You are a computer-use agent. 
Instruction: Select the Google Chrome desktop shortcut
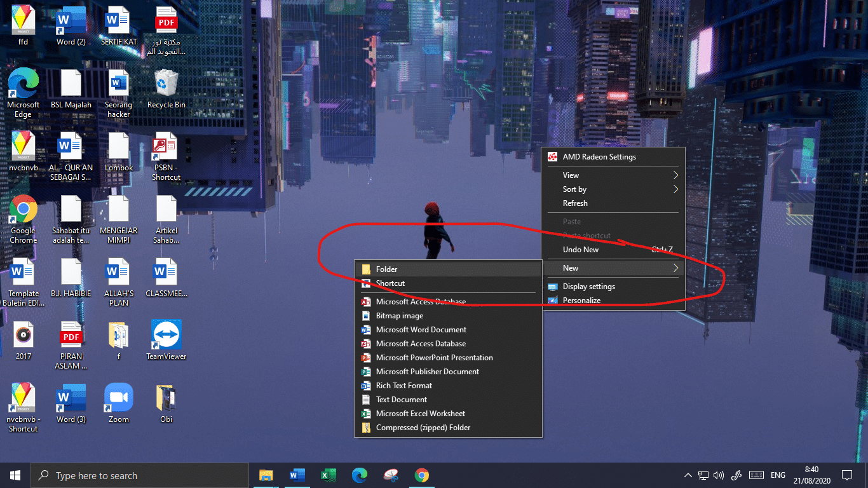[x=24, y=219]
